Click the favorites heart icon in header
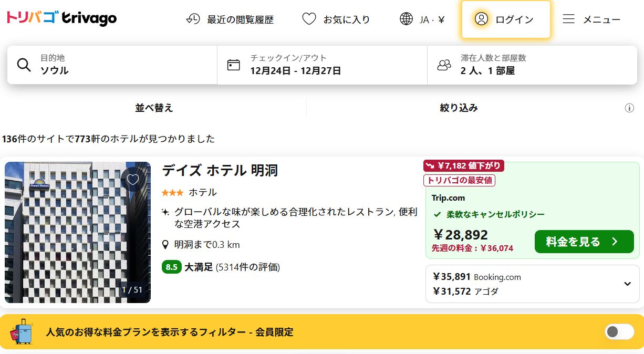Screen dimensions: 644x354 (309, 19)
